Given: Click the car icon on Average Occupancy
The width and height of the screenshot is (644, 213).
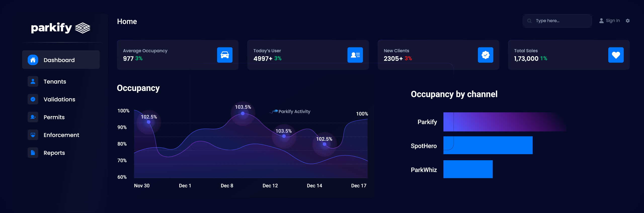Looking at the screenshot, I should click(x=225, y=55).
